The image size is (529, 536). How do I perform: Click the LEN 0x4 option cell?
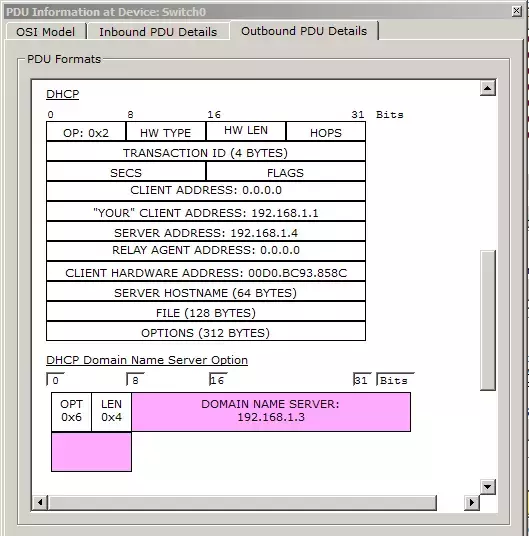point(111,412)
